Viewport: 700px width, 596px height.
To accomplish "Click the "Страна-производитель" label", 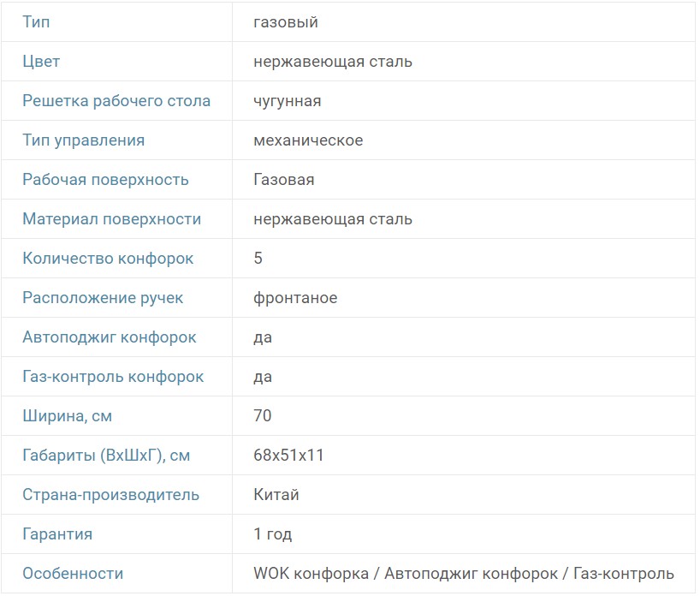I will click(x=110, y=495).
